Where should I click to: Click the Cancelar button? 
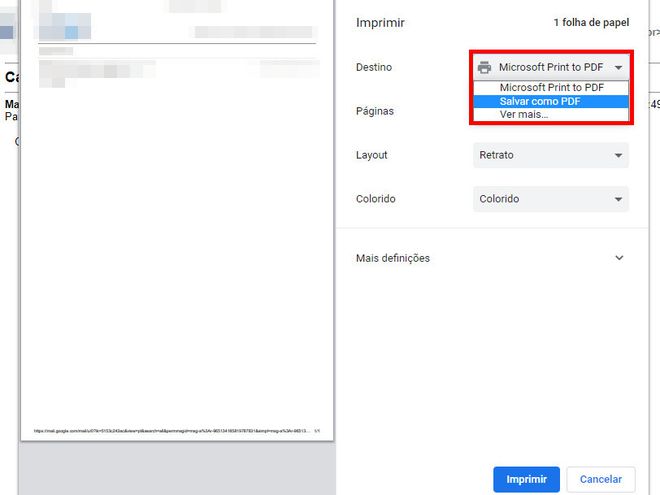[601, 479]
